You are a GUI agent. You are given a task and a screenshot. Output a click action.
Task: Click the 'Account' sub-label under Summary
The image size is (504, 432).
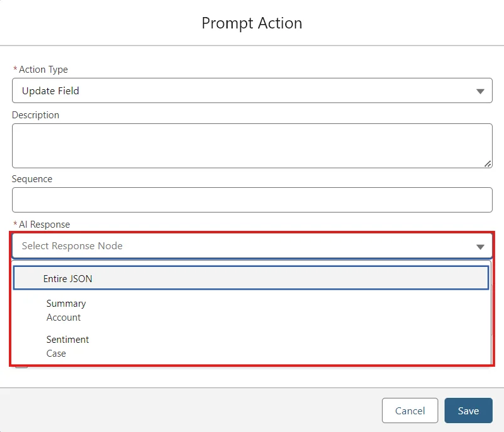64,318
